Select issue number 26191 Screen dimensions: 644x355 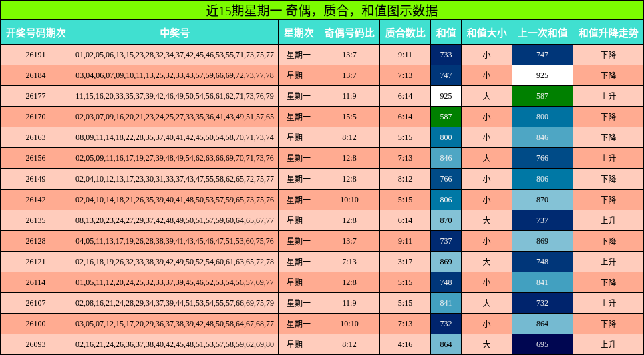pos(35,55)
